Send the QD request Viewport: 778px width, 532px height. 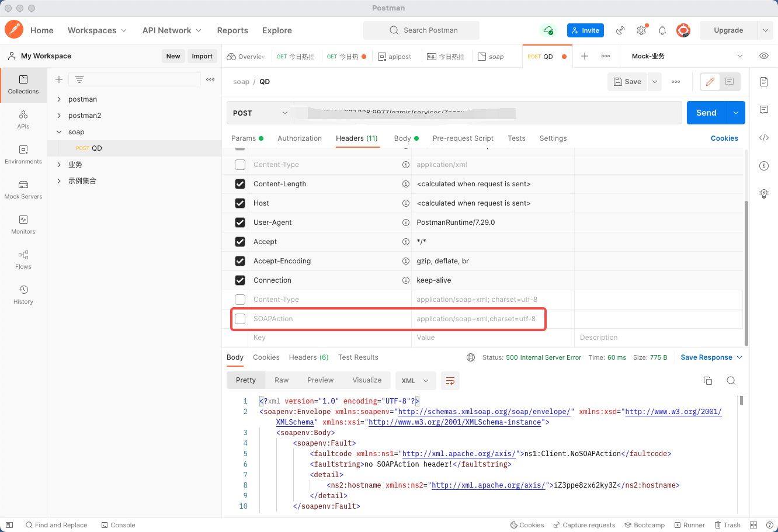click(706, 112)
